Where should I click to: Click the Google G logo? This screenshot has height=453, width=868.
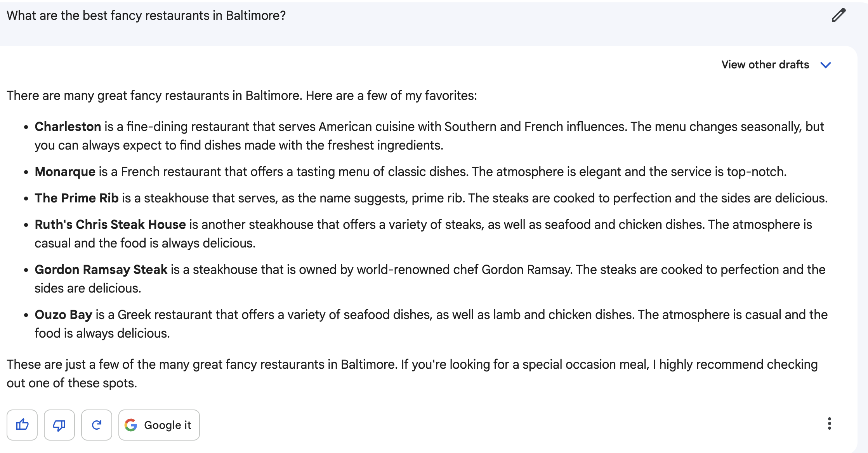(x=131, y=425)
